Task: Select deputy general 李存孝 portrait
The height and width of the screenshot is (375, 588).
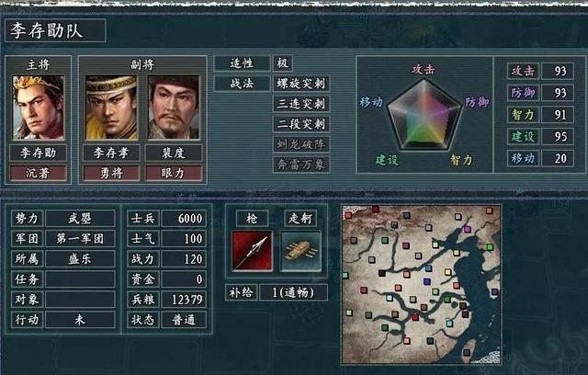Action: click(111, 108)
